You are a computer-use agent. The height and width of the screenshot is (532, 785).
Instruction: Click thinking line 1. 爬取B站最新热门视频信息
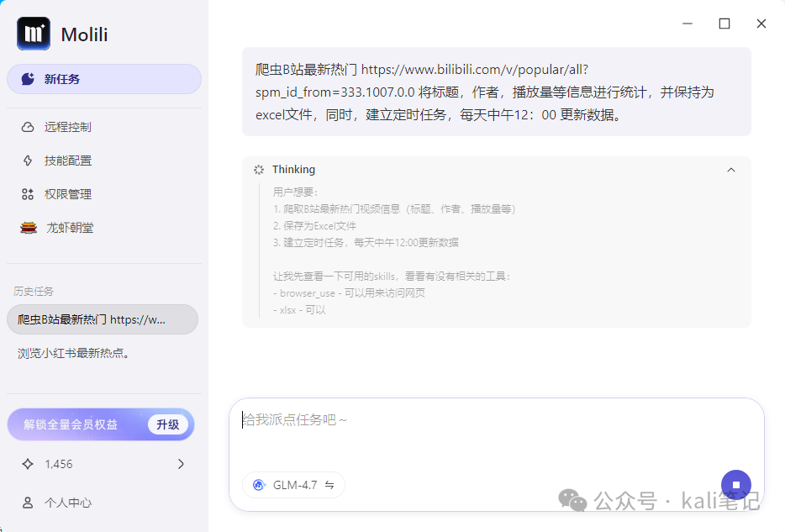pyautogui.click(x=394, y=208)
